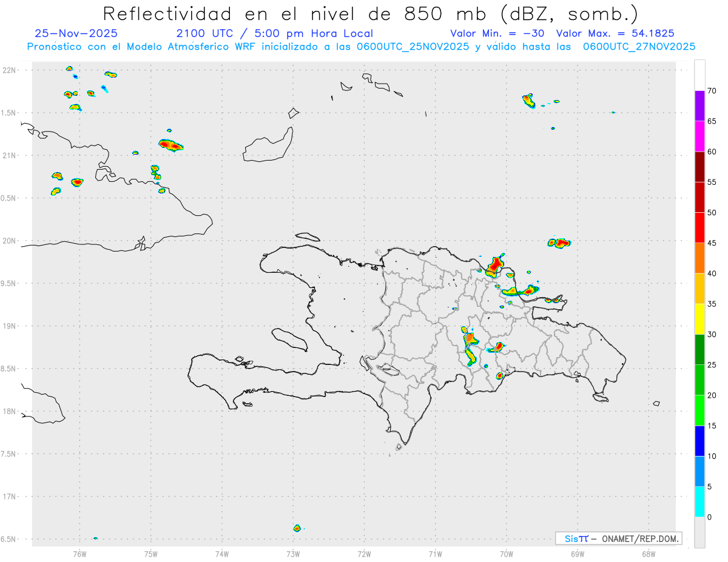Viewport: 728px width, 562px height.
Task: Click the '72W' longitude label
Action: pos(364,554)
